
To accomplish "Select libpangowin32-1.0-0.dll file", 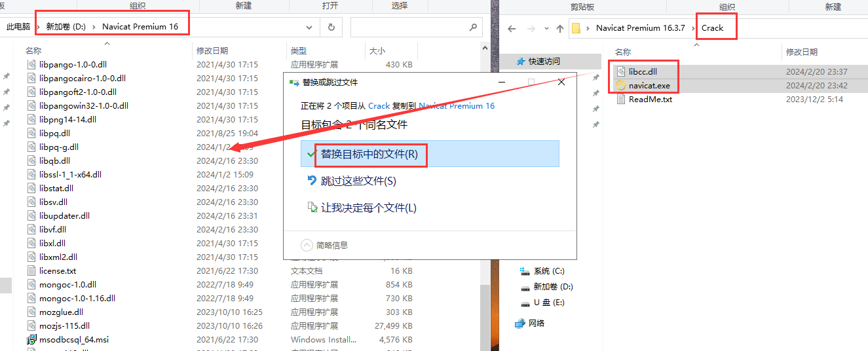I will coord(84,105).
